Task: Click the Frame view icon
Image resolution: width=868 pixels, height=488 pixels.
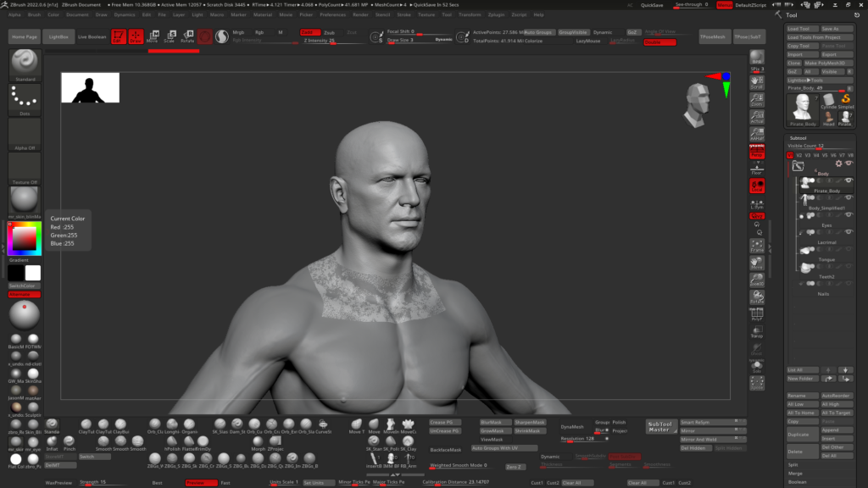Action: pyautogui.click(x=757, y=246)
